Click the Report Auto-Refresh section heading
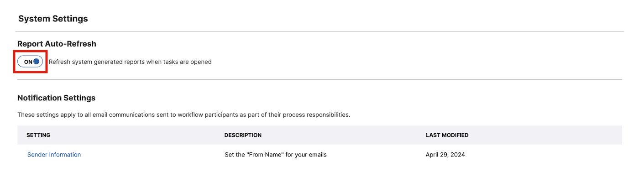Viewport: 644px width, 172px height. [x=57, y=44]
